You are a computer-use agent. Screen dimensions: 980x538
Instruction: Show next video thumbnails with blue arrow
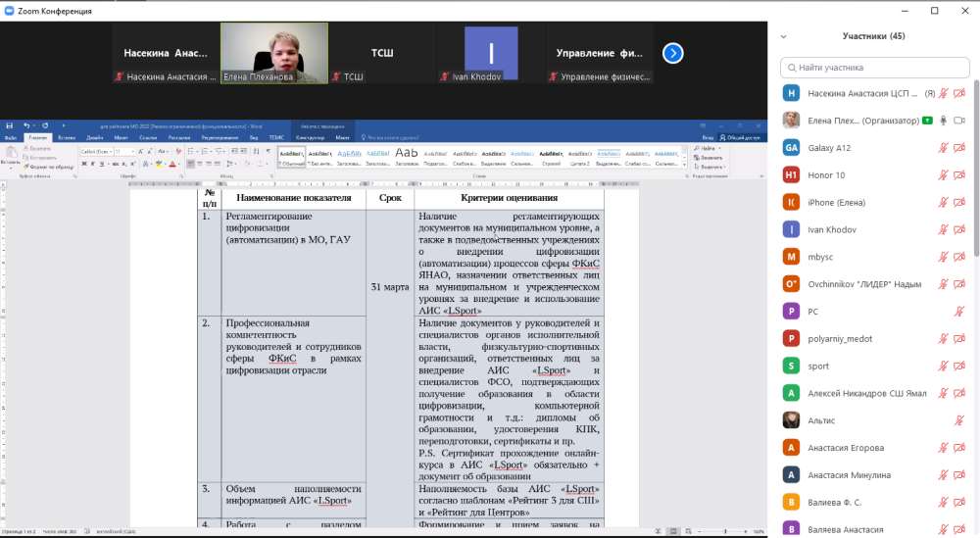click(x=672, y=53)
